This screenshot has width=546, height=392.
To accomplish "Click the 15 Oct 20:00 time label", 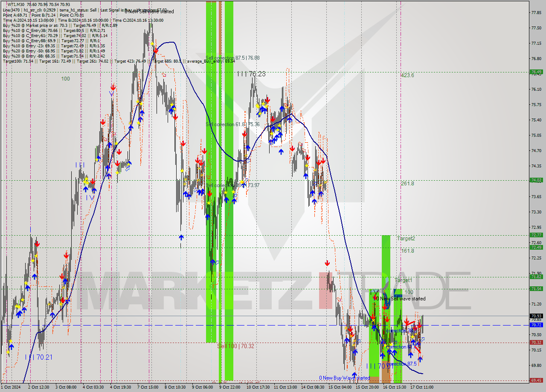I will [368, 387].
